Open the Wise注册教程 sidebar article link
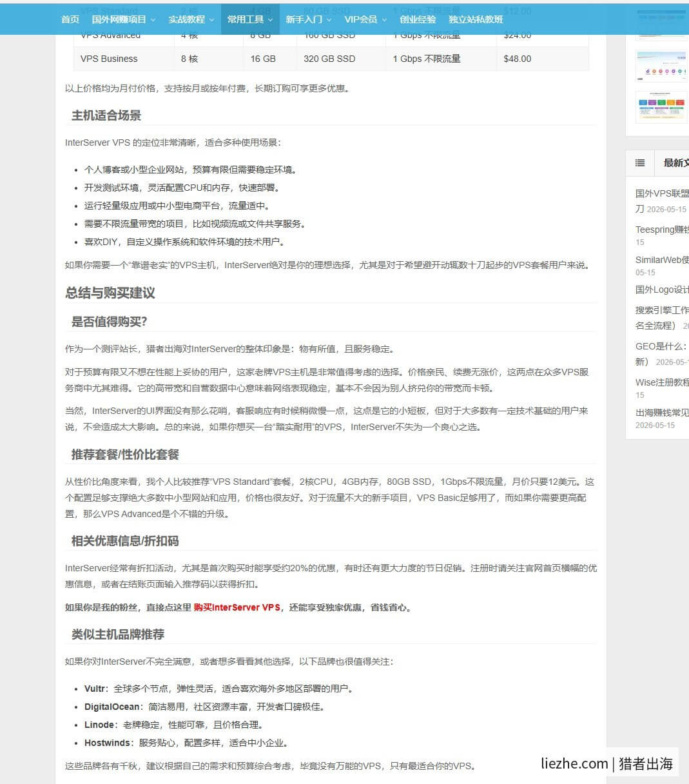Screen dimensions: 689x784 tap(662, 382)
